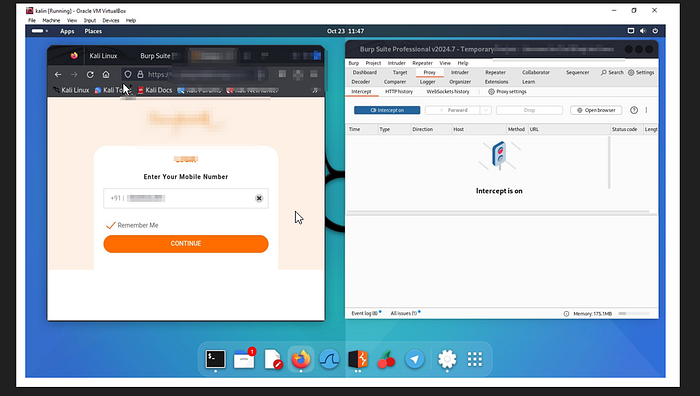
Task: Open Burp Suite from the dock
Action: click(358, 359)
